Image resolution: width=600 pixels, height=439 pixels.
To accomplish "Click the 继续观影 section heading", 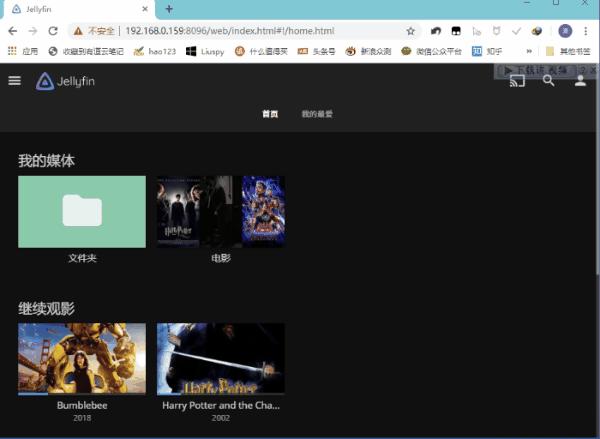I will tap(46, 308).
